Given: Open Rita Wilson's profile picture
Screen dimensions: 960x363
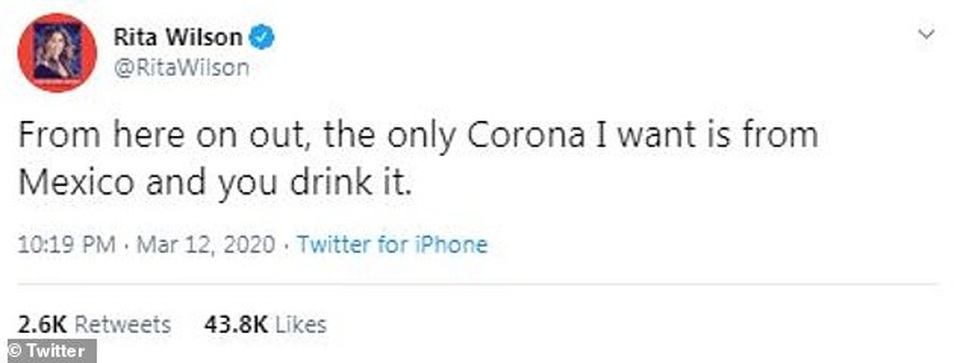Looking at the screenshot, I should (57, 53).
